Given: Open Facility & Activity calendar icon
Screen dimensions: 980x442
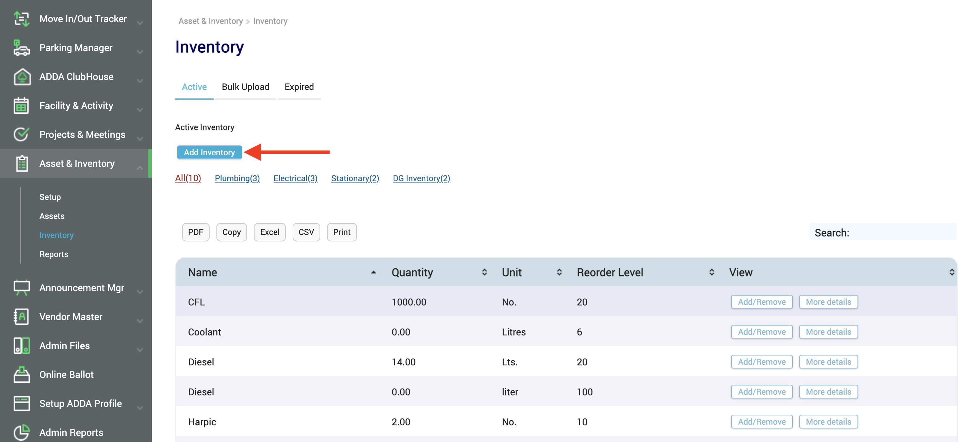Looking at the screenshot, I should (x=22, y=106).
